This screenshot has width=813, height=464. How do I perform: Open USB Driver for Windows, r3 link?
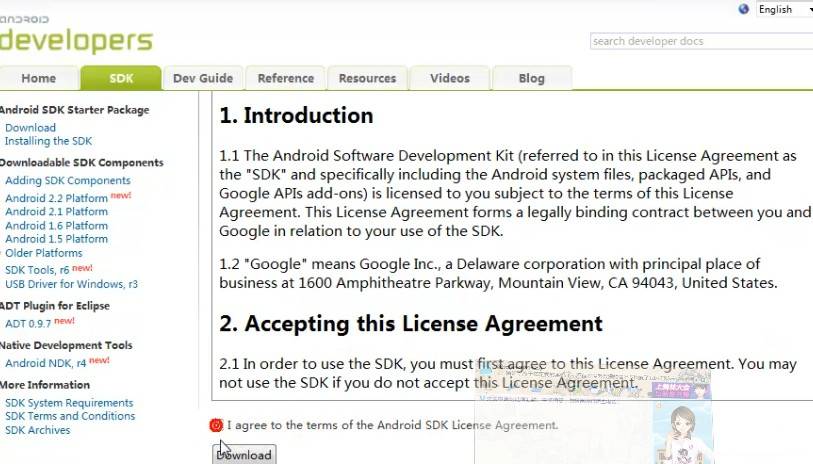pos(72,284)
